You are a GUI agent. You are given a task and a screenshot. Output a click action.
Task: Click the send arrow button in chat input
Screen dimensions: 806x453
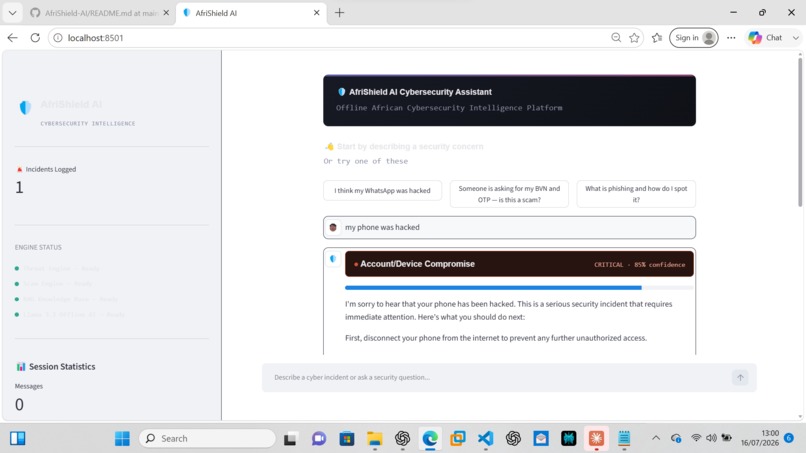point(740,377)
